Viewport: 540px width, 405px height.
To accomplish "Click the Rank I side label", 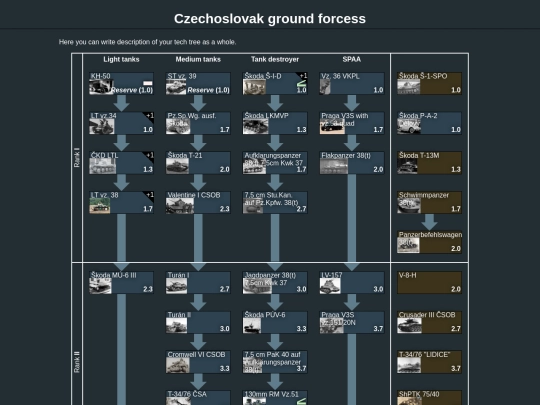I will click(77, 158).
